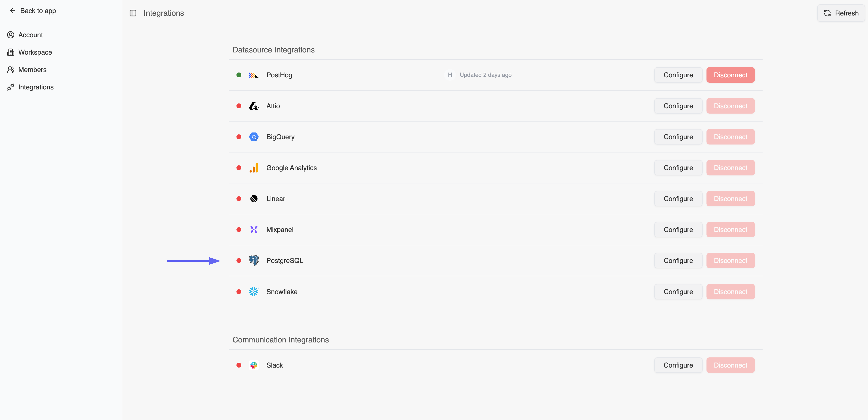The height and width of the screenshot is (420, 868).
Task: Click the PostHog integration icon
Action: pos(253,75)
